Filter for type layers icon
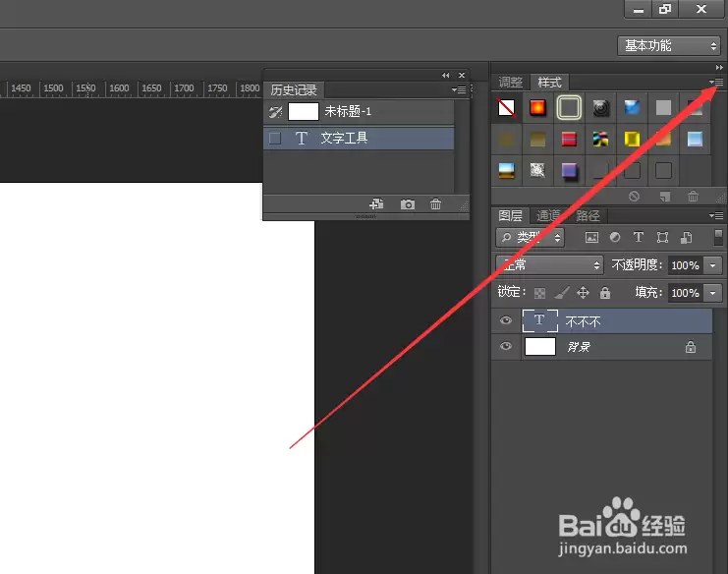Screen dimensions: 728x574 tap(639, 237)
